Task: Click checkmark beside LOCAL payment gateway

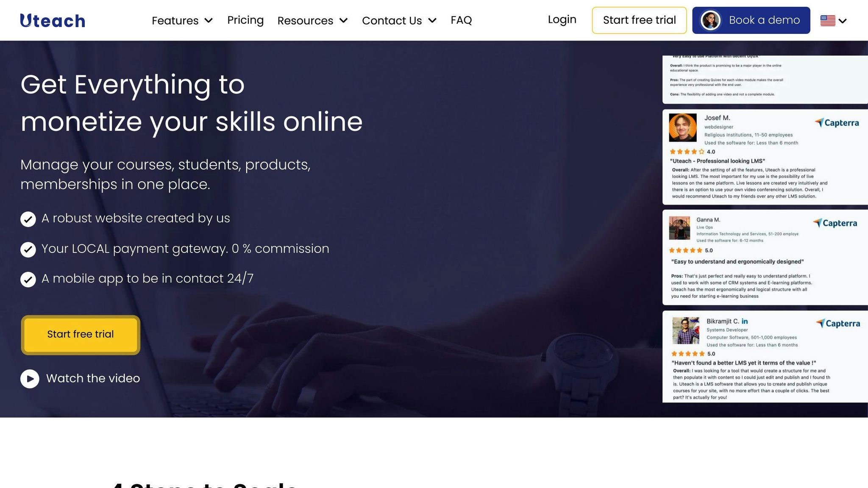Action: tap(28, 250)
